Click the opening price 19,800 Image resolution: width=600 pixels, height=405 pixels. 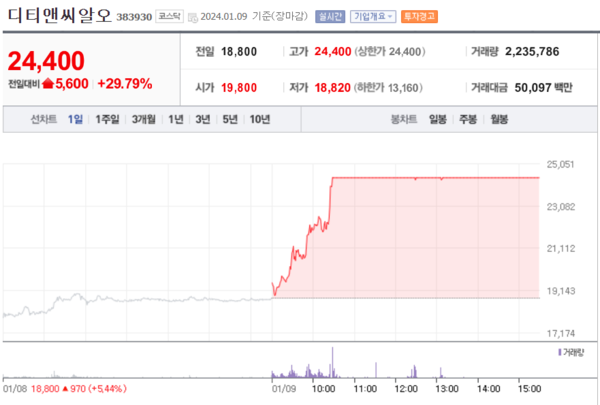pos(239,88)
